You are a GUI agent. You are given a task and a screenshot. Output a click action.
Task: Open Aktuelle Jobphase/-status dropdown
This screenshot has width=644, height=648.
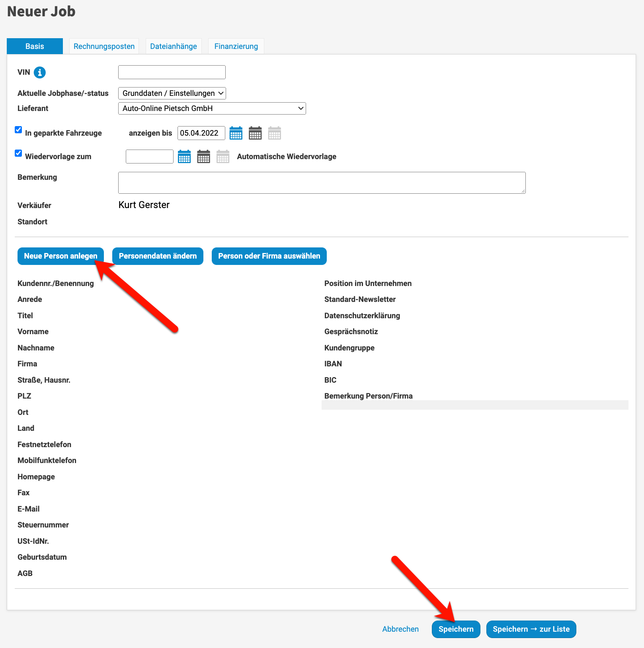pos(172,93)
